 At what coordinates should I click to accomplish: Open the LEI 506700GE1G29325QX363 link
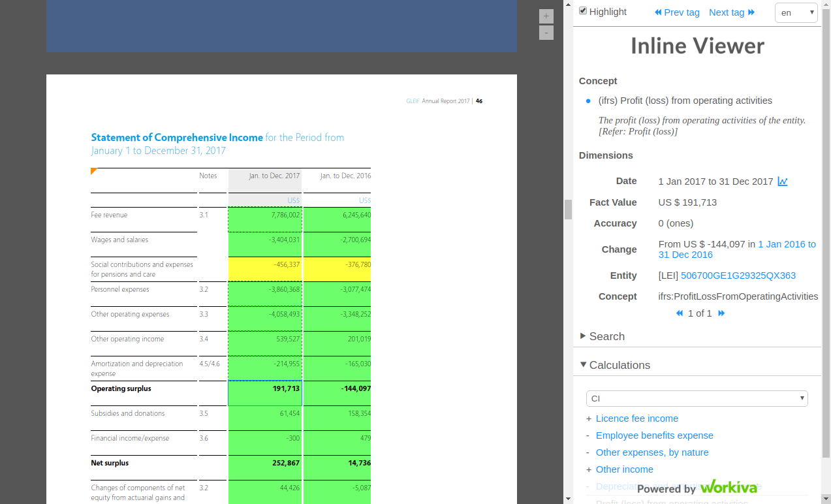pos(738,276)
